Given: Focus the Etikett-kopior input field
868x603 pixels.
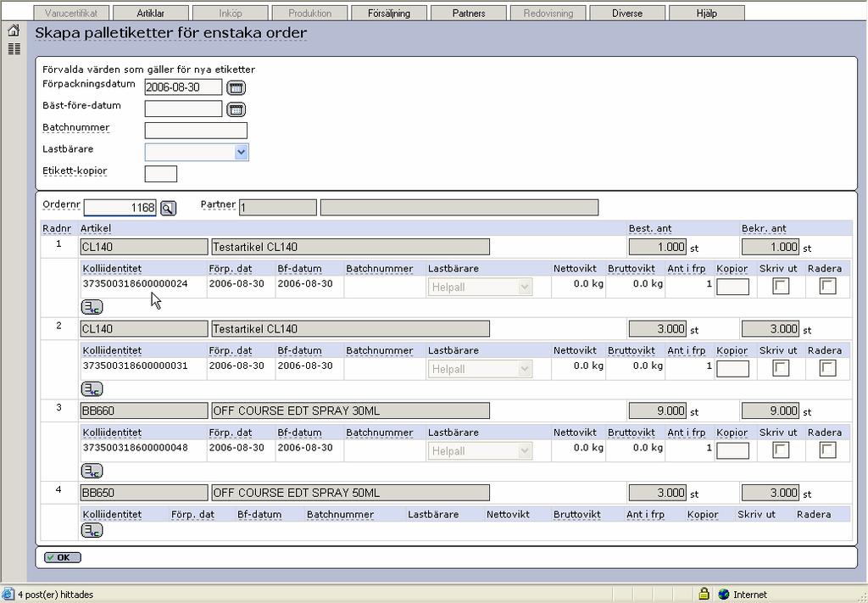Looking at the screenshot, I should (161, 174).
